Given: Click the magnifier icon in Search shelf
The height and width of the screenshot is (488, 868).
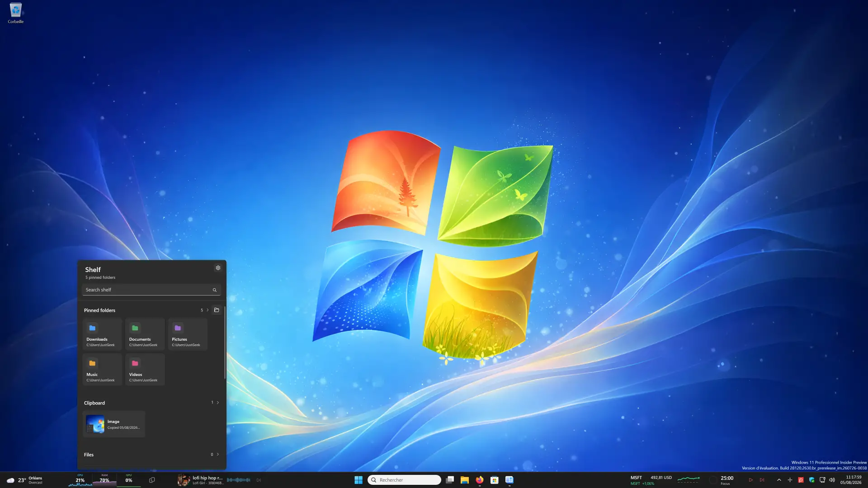Looking at the screenshot, I should point(215,290).
